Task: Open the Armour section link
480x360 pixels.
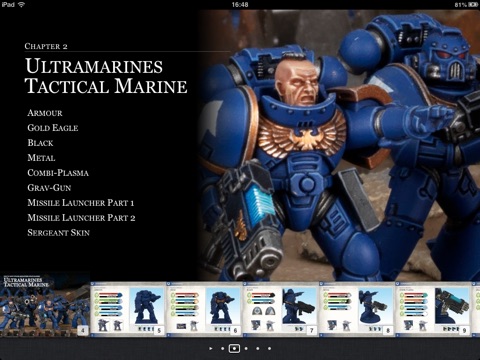Action: pyautogui.click(x=45, y=113)
